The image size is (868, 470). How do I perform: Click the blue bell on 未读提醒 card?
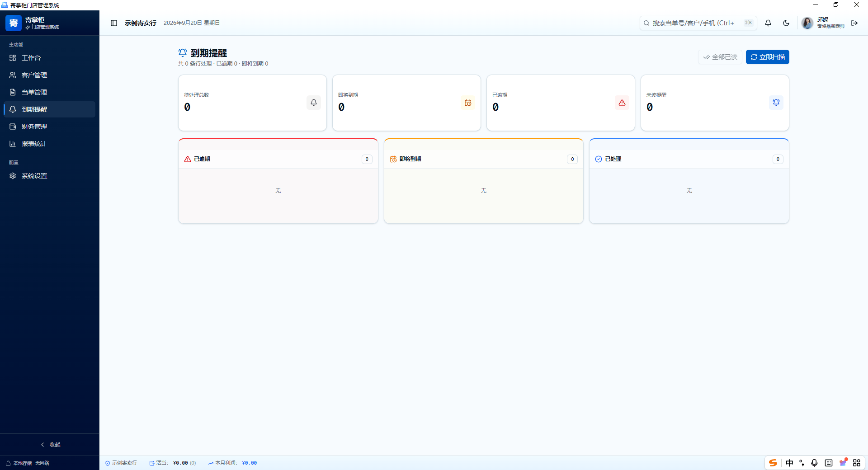(776, 103)
